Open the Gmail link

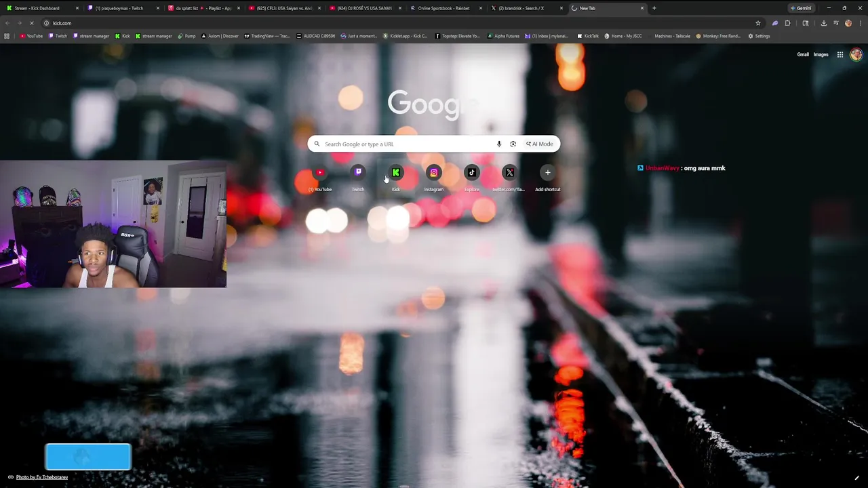point(803,55)
